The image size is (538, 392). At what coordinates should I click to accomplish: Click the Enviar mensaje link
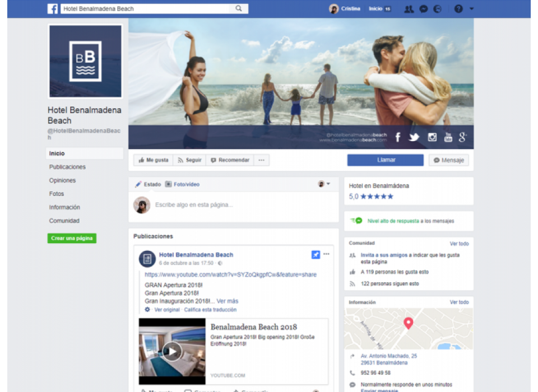[379, 390]
